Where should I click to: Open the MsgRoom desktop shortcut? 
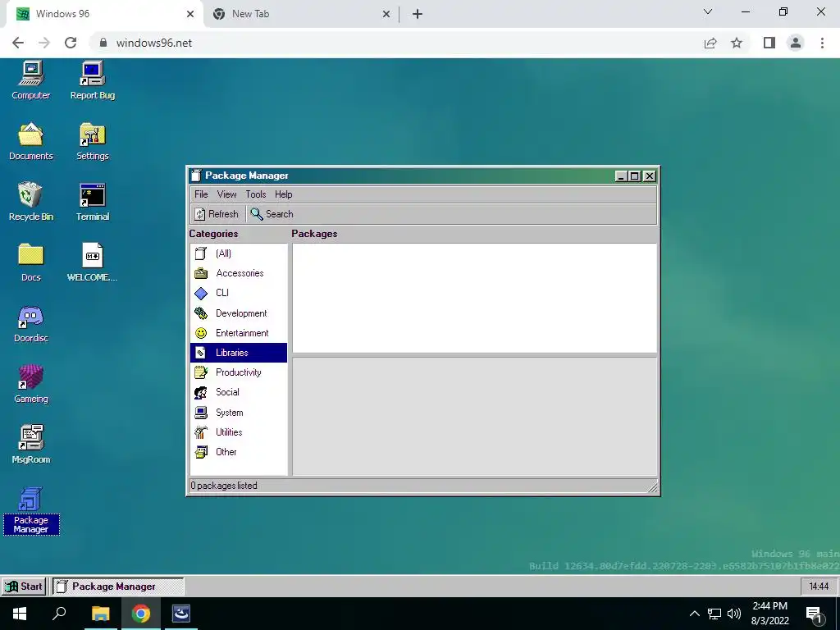click(31, 445)
